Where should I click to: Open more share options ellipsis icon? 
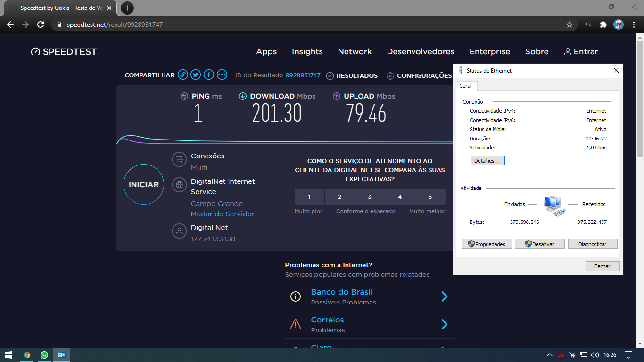point(222,75)
